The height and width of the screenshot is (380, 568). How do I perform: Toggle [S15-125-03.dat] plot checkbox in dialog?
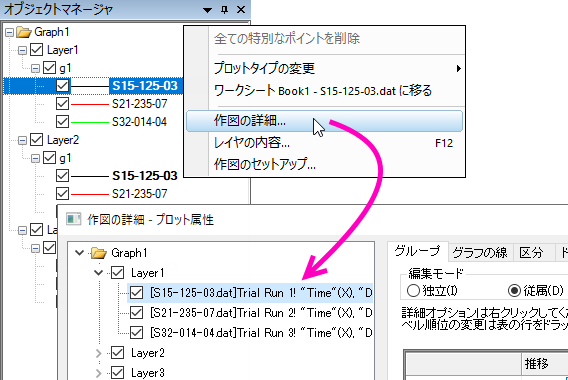[x=137, y=293]
